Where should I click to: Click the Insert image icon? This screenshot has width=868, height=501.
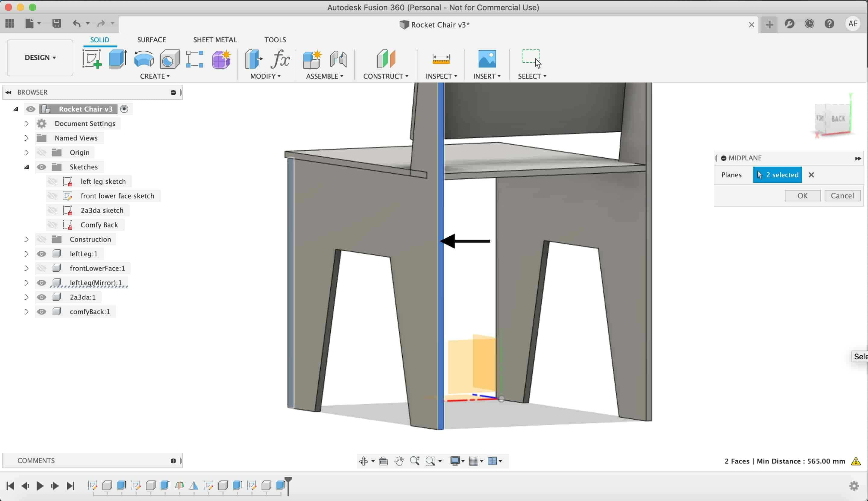pos(487,59)
